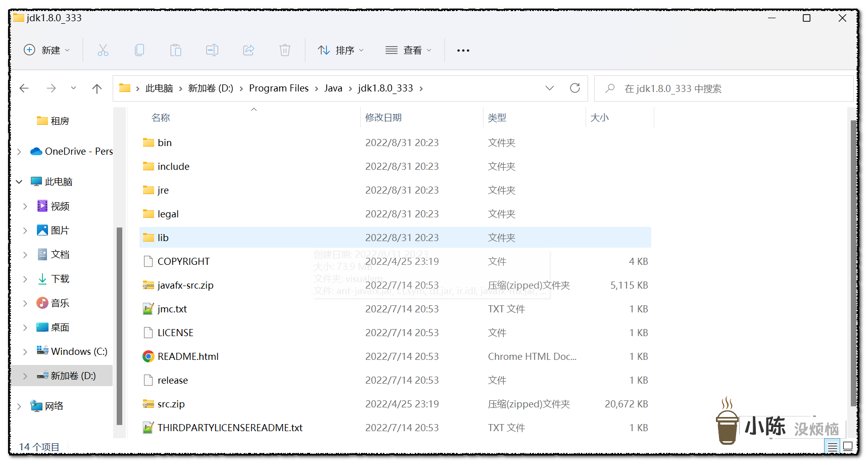Select 网络 in navigation pane

47,406
